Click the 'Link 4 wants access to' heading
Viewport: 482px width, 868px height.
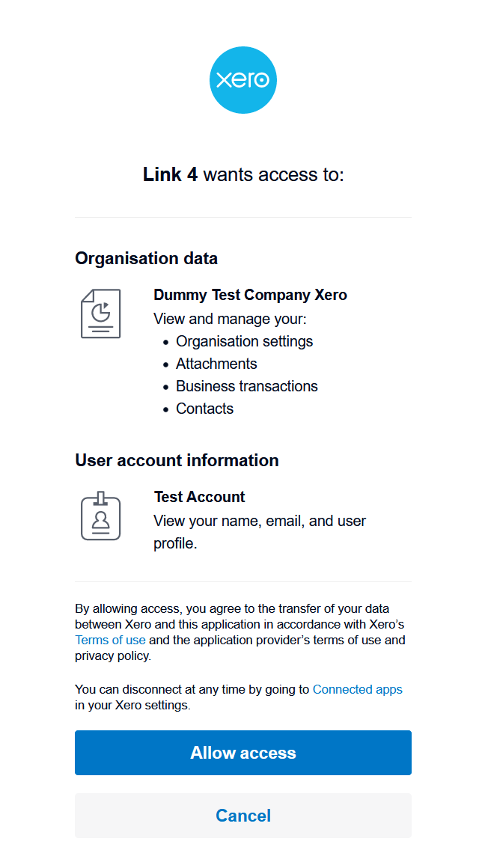click(242, 175)
